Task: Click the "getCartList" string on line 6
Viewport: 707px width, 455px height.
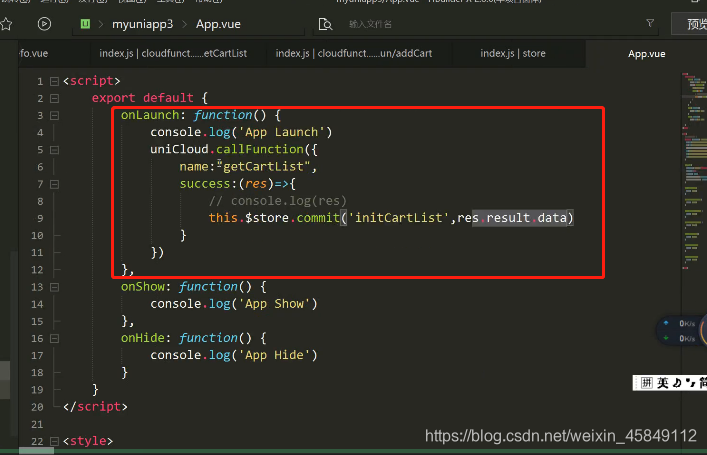Action: tap(263, 166)
